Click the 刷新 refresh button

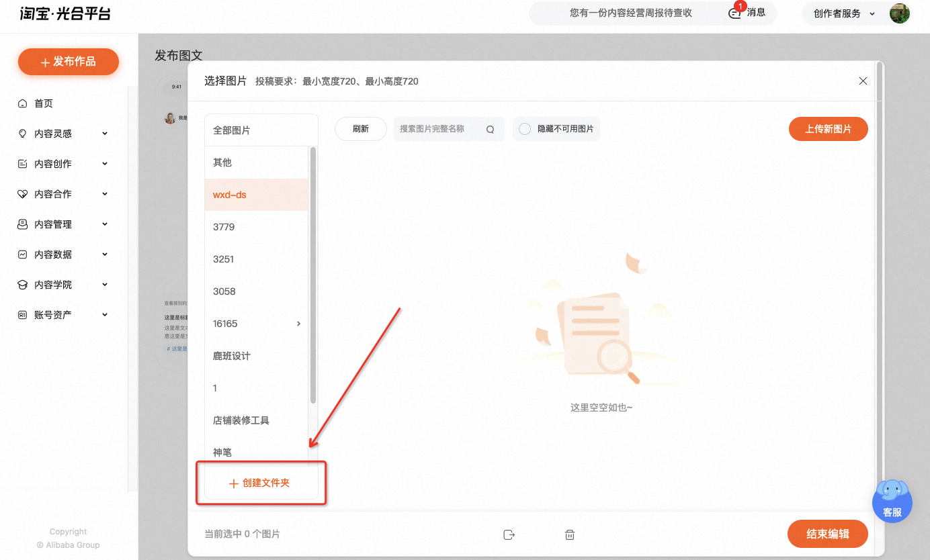pos(361,129)
